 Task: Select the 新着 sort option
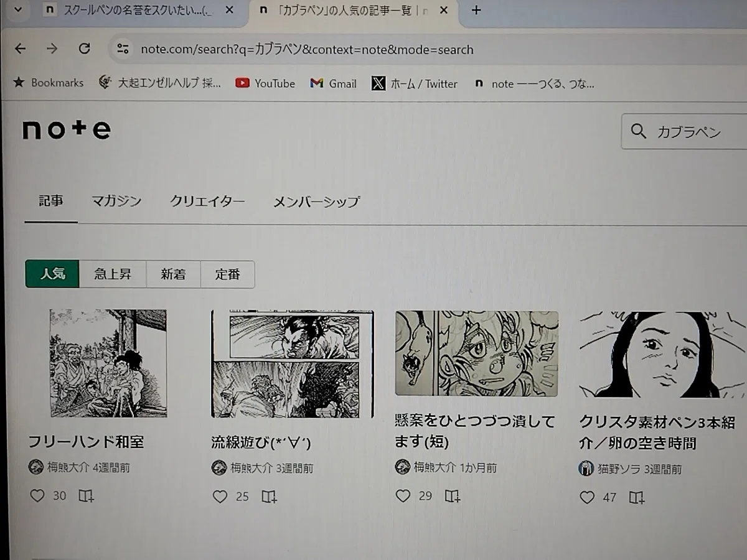coord(173,274)
